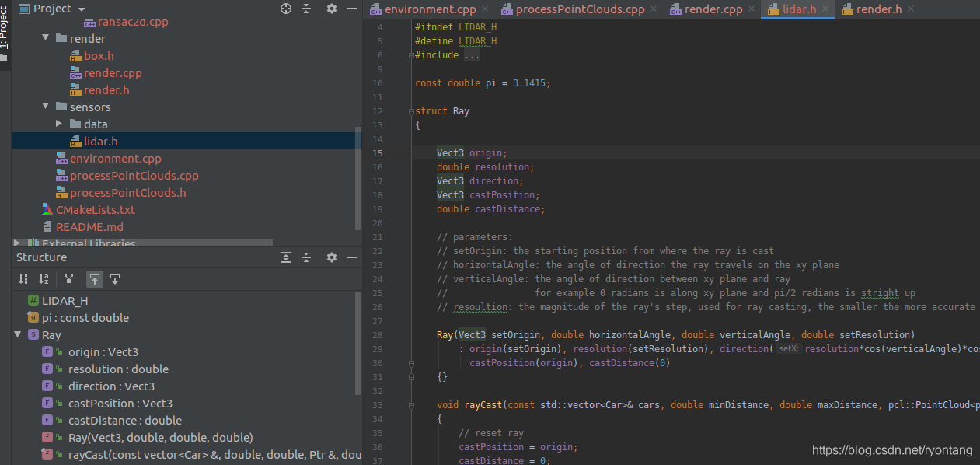Collapse all in the Project panel
980x465 pixels.
(x=306, y=9)
